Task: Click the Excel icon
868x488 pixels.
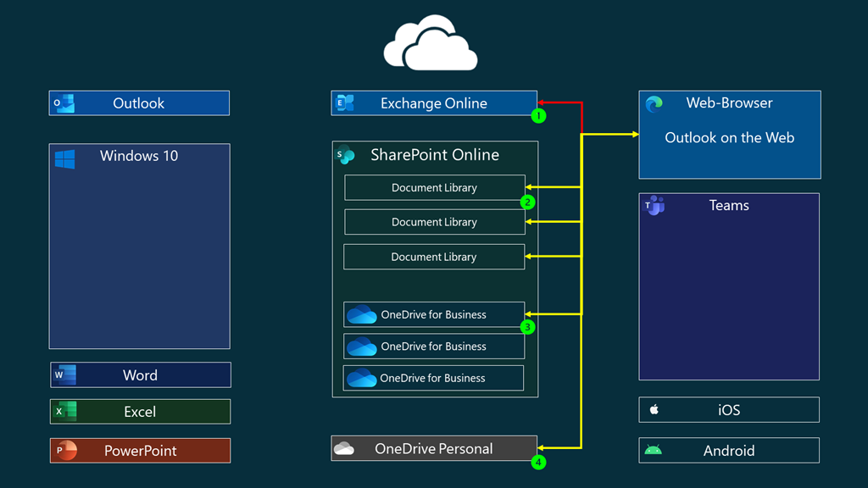Action: [65, 411]
